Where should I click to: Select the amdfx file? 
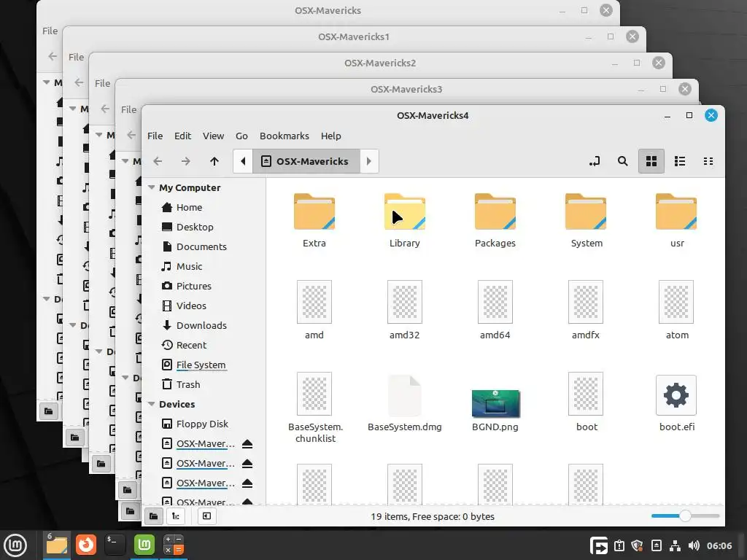tap(586, 309)
